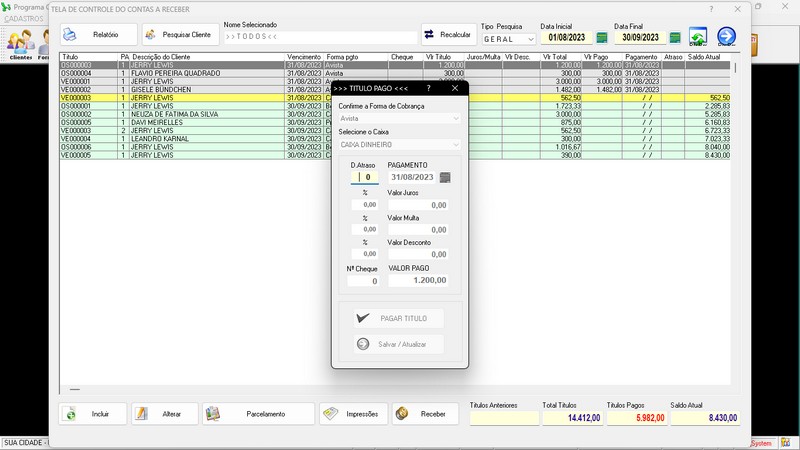The image size is (800, 450).
Task: Click the Nº Cheque field
Action: coord(363,281)
